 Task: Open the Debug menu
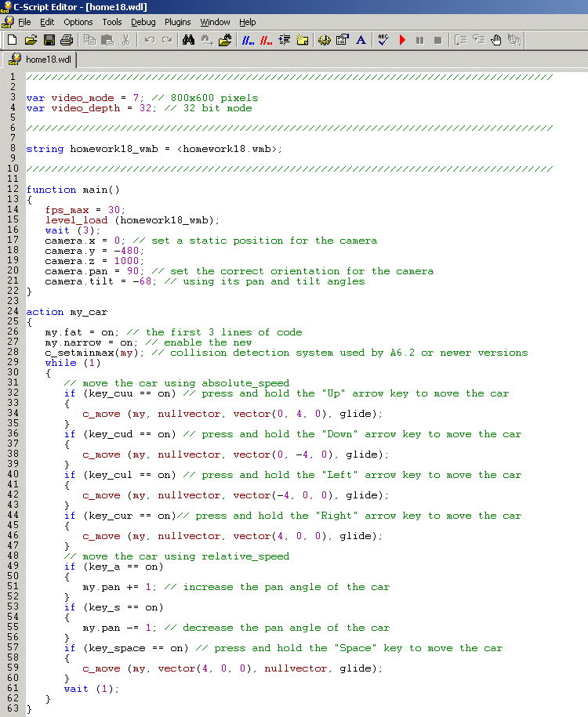pyautogui.click(x=143, y=22)
